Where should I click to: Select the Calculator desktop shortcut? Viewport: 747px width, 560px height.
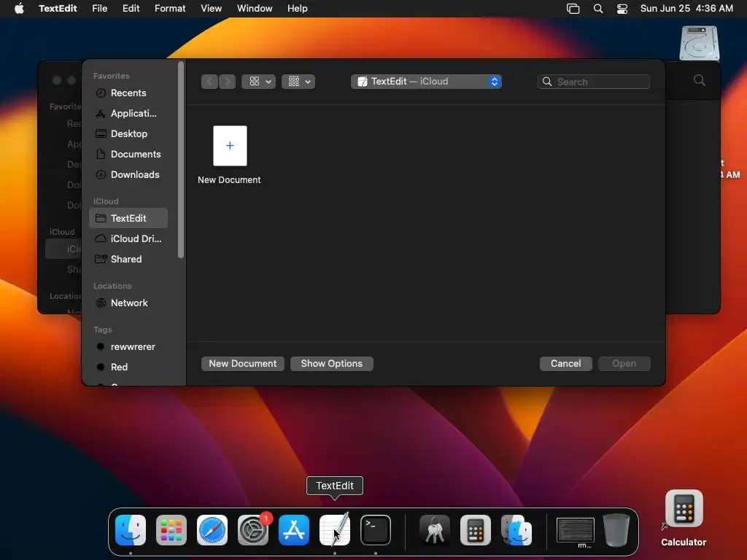(x=684, y=518)
